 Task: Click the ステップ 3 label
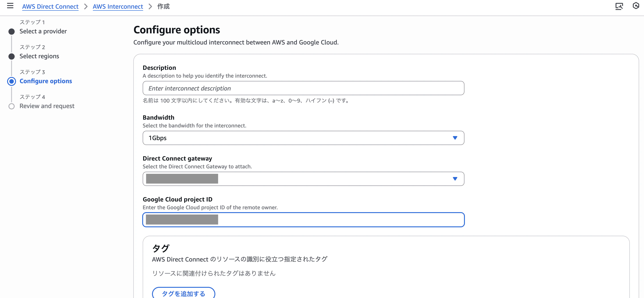coord(32,72)
